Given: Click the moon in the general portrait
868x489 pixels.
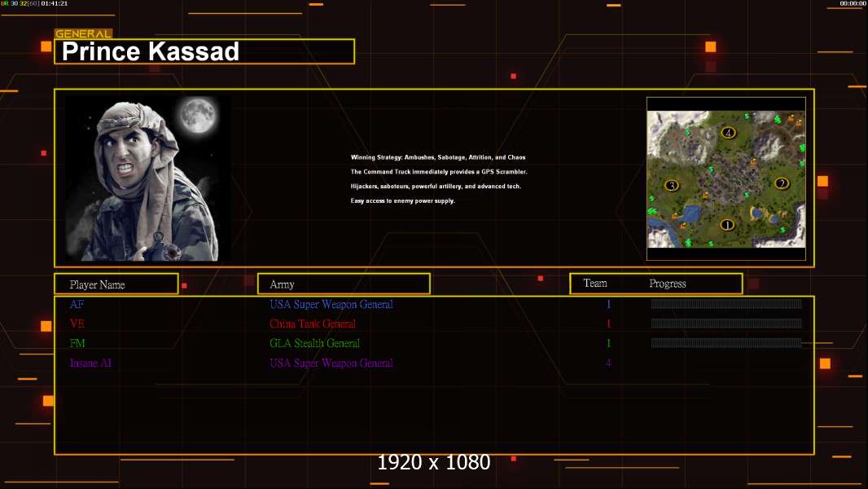Looking at the screenshot, I should [x=198, y=115].
